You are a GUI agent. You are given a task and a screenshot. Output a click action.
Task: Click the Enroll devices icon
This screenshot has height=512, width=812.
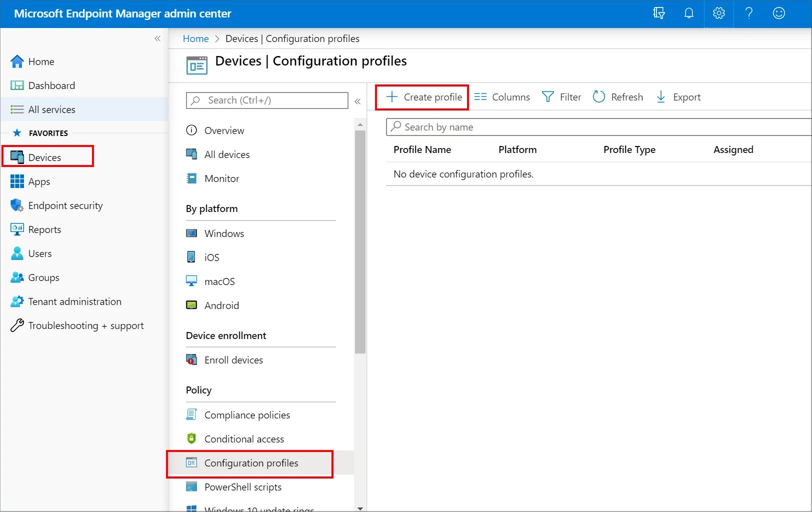click(191, 359)
